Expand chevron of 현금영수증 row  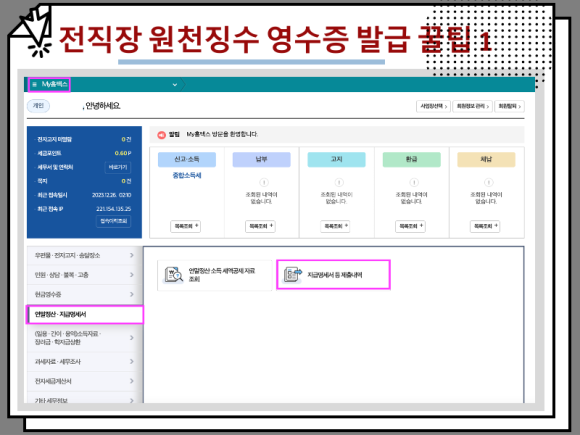point(132,294)
